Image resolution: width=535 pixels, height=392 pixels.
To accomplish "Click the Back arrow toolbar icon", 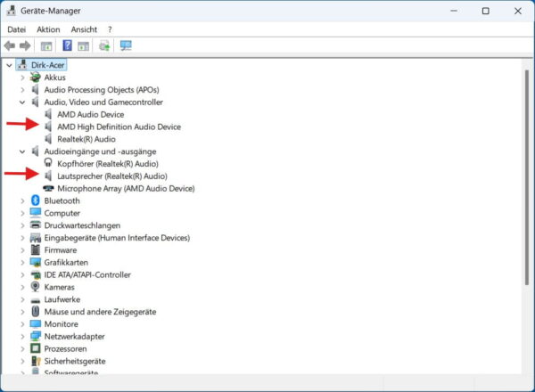I will point(10,45).
